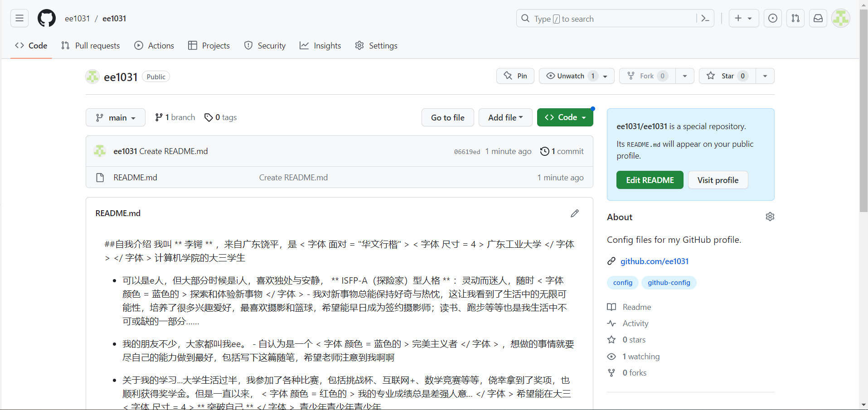Click the branch icon beside 1 branch
This screenshot has height=410, width=868.
pyautogui.click(x=159, y=117)
